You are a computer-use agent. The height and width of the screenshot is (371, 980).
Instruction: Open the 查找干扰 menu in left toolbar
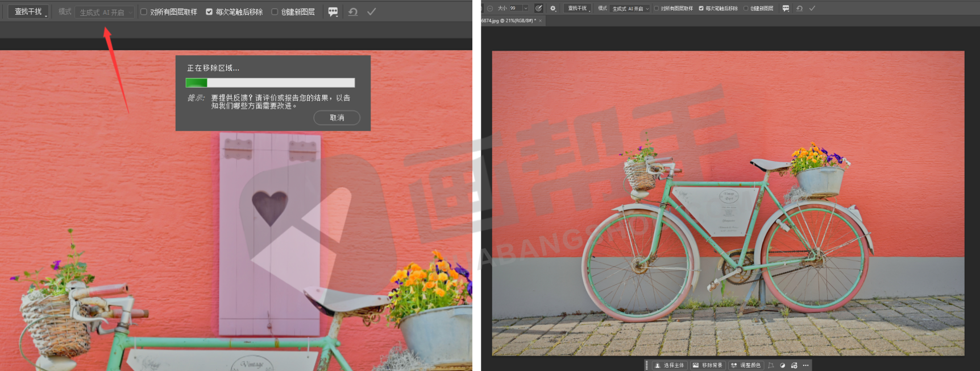coord(28,12)
